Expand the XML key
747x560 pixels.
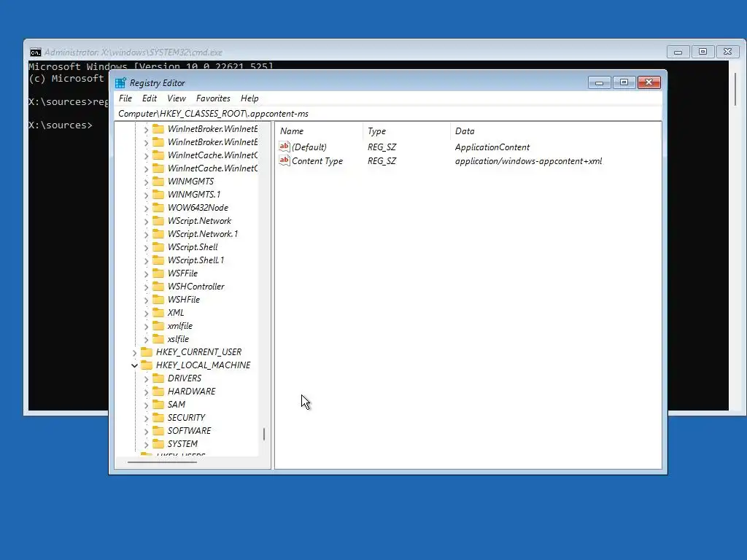coord(146,314)
